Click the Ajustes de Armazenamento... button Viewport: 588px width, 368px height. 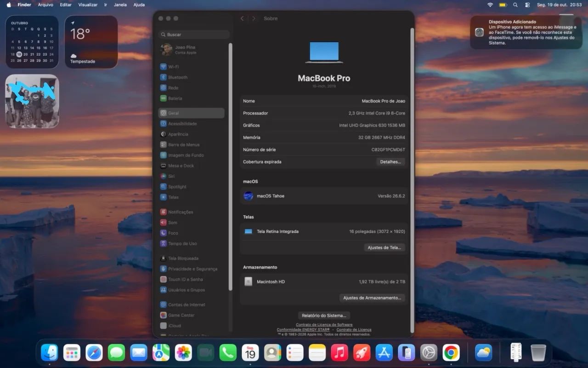(372, 298)
